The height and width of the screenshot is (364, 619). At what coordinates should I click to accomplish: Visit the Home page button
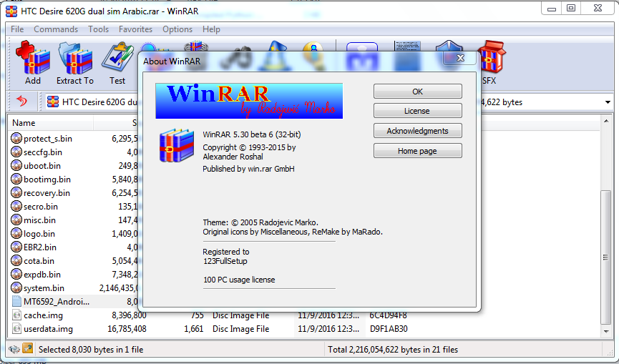417,151
